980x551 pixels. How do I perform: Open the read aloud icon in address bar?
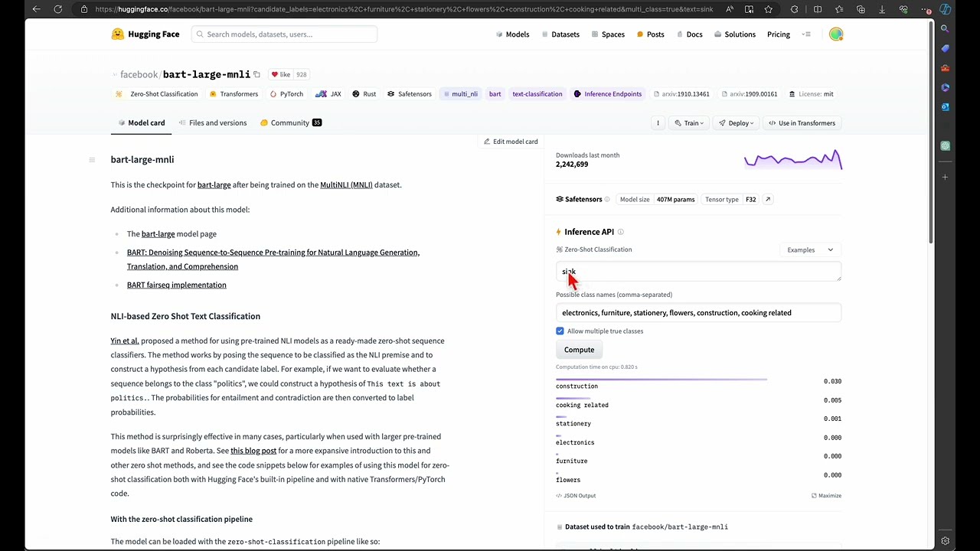(730, 9)
